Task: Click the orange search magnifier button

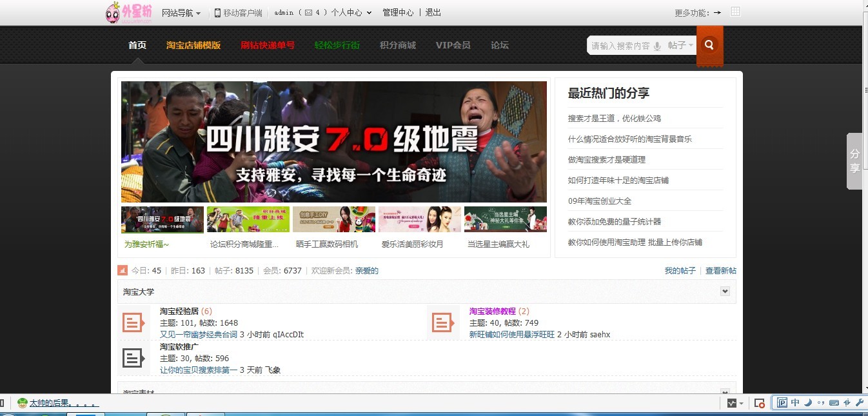Action: 709,45
